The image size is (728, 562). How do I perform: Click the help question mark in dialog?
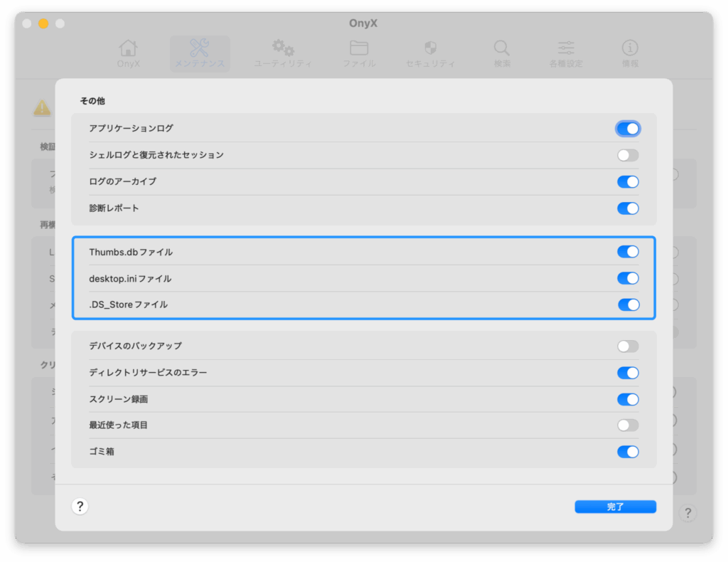[80, 507]
